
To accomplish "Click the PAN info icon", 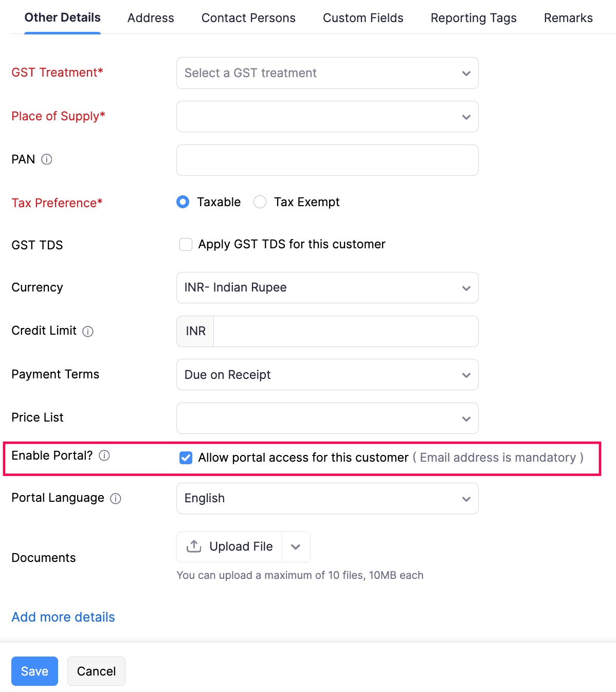I will click(47, 159).
